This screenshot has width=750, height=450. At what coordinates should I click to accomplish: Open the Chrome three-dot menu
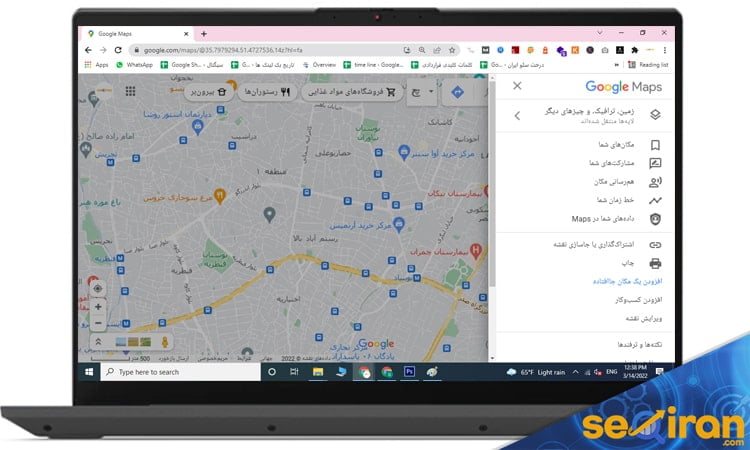(x=664, y=50)
